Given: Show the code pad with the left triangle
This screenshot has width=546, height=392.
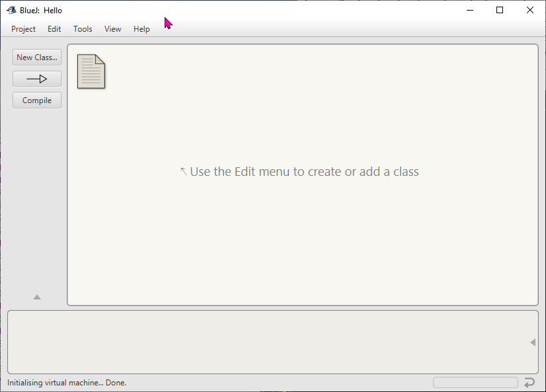Looking at the screenshot, I should pyautogui.click(x=533, y=342).
